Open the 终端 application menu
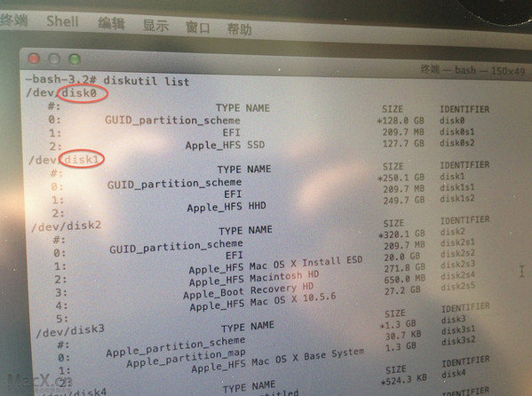 [13, 20]
